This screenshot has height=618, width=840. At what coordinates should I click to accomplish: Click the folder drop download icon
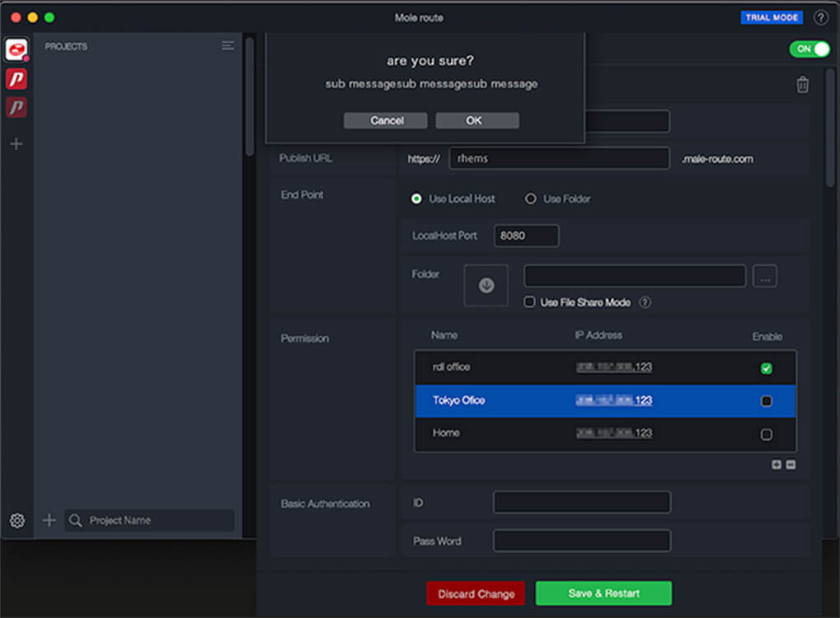486,285
